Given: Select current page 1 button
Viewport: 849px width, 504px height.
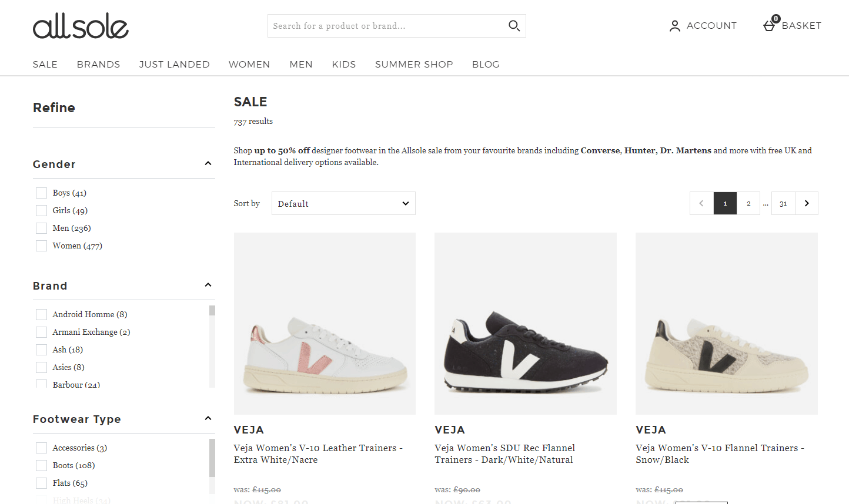Looking at the screenshot, I should [725, 203].
